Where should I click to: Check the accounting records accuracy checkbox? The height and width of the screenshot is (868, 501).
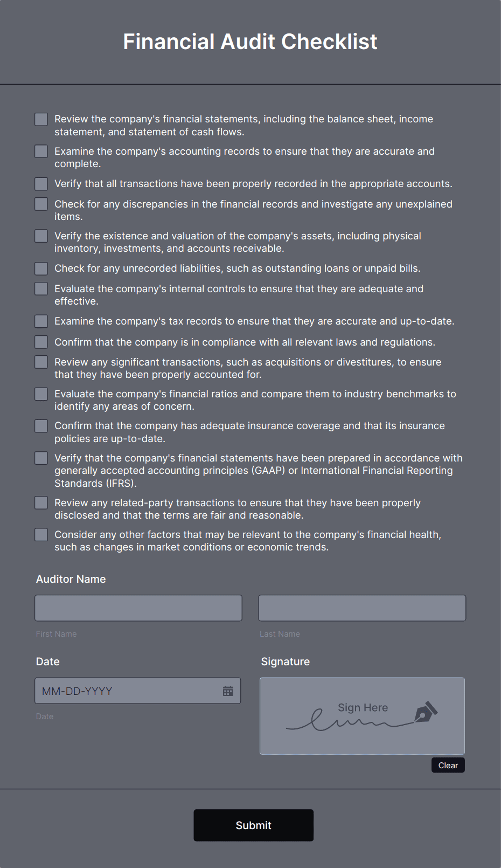tap(41, 151)
